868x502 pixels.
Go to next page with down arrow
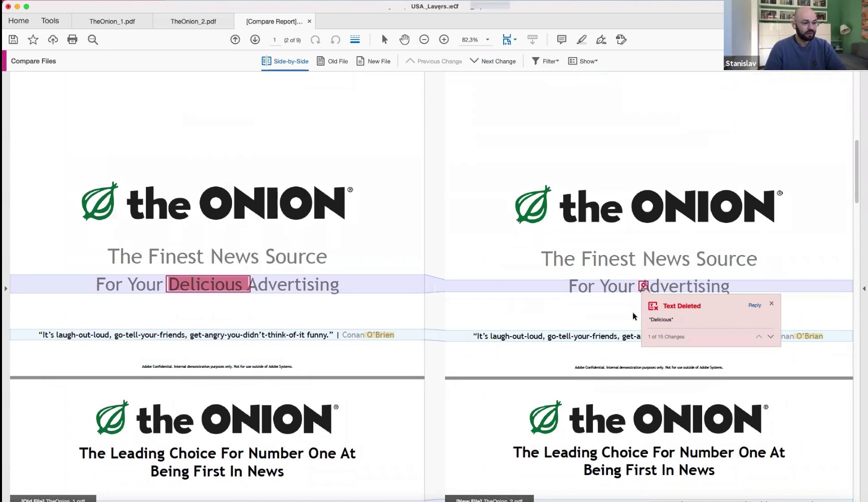255,40
